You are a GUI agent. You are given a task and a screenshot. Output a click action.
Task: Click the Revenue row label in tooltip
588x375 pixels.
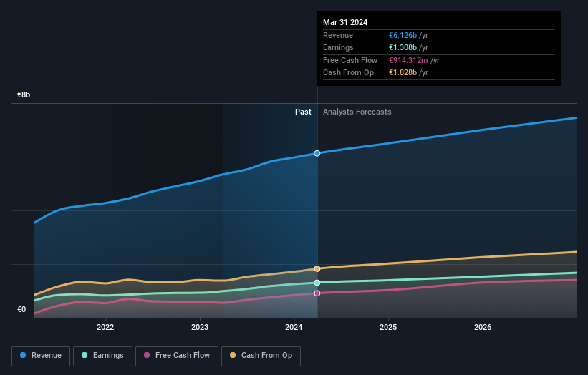coord(338,35)
